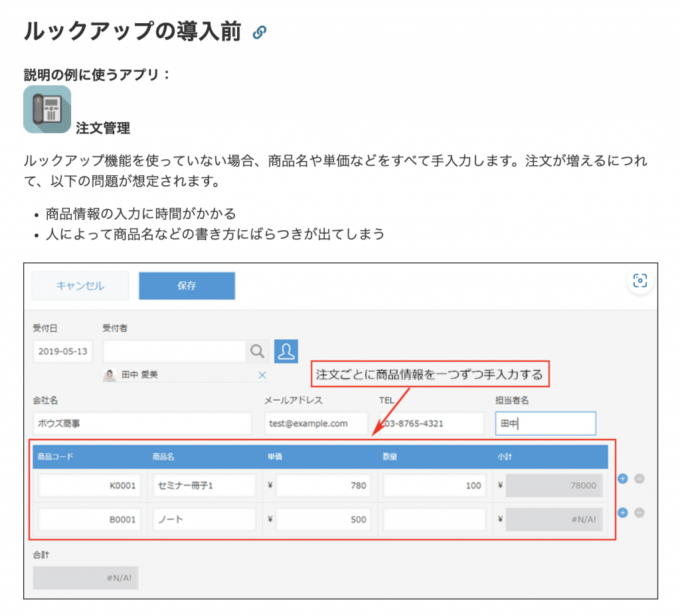Click the magnifier icon in the 受付者 field
Screen dimensions: 680x616
tap(257, 351)
